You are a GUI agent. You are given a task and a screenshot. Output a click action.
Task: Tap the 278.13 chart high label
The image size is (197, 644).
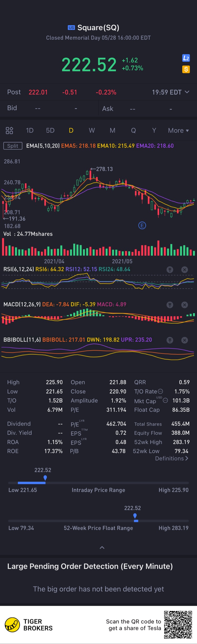104,169
